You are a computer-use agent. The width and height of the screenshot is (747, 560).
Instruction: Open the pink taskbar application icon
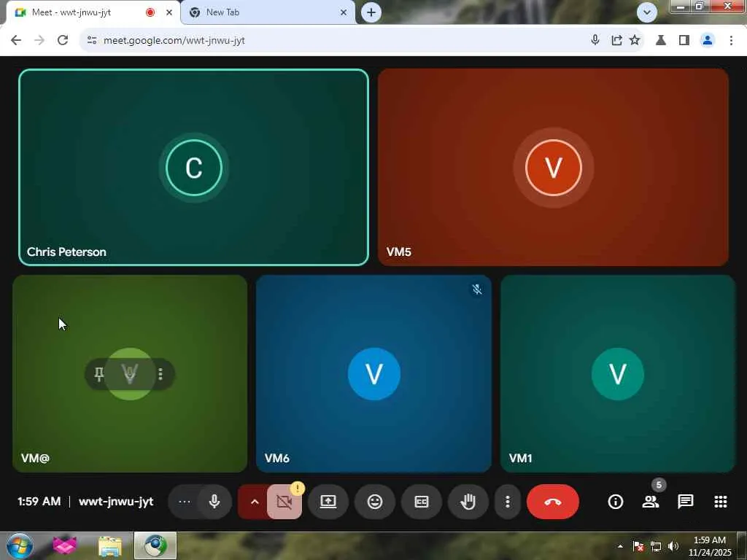65,545
